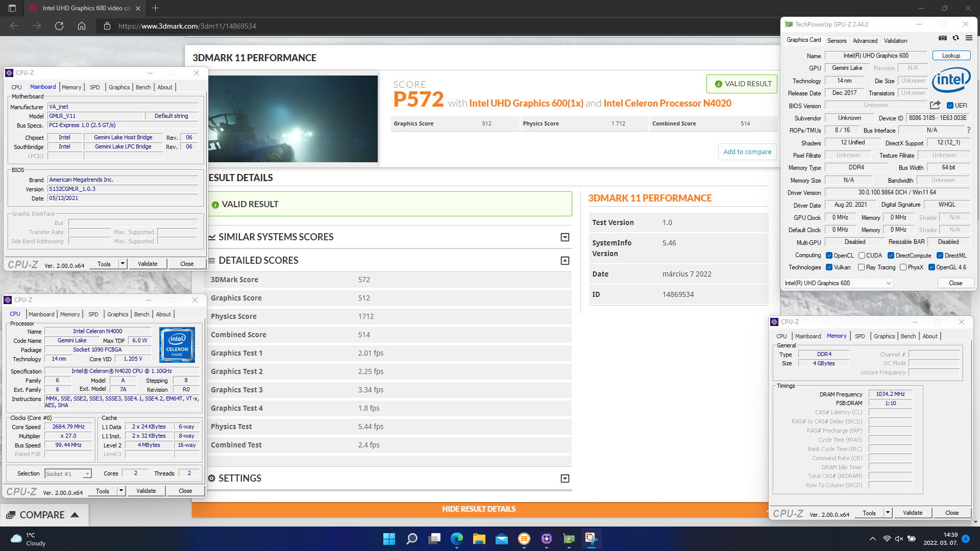Switch to the Advanced tab in GPU-Z

[865, 41]
